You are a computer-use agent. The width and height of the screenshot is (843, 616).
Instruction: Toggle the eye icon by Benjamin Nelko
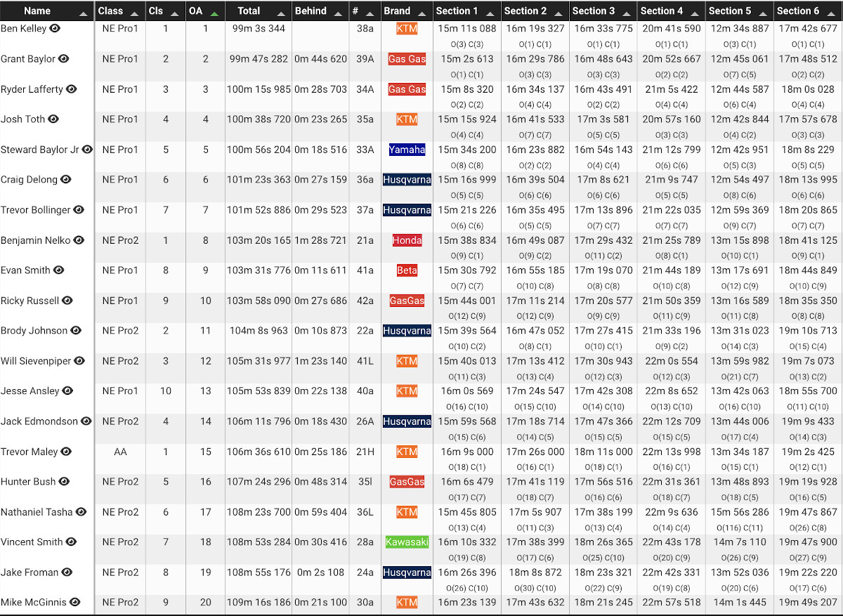point(79,240)
